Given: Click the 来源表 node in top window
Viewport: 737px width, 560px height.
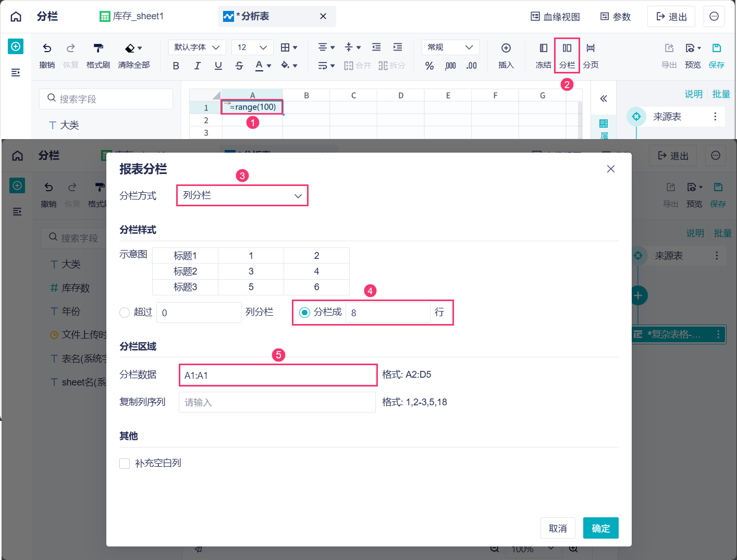Looking at the screenshot, I should pos(675,117).
